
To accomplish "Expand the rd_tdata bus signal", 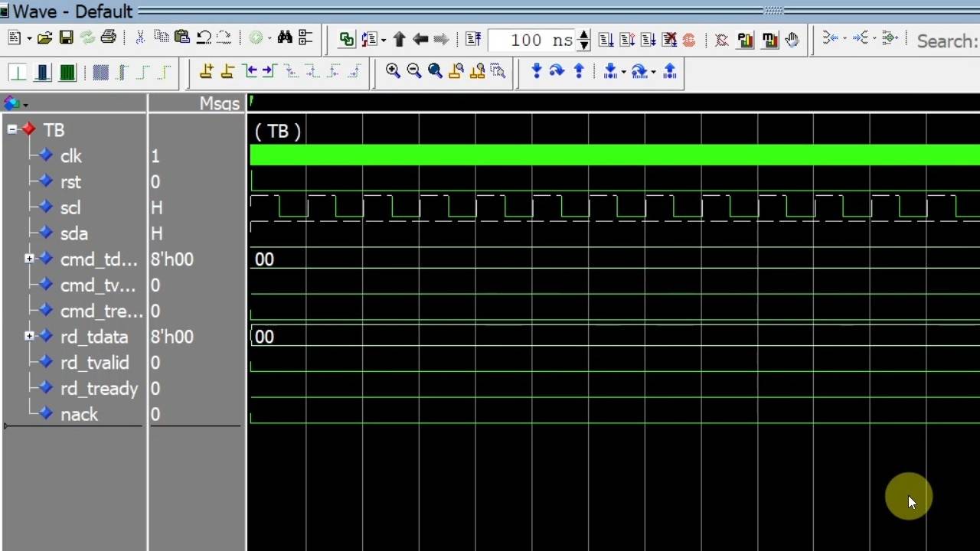I will click(29, 336).
